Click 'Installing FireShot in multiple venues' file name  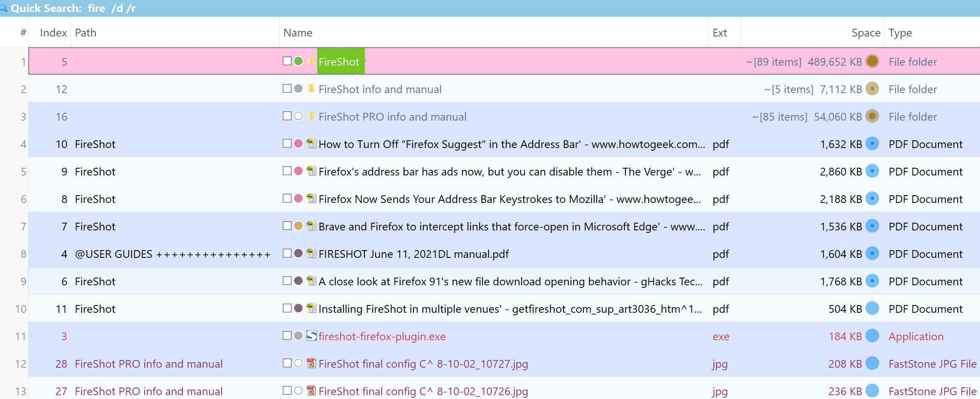510,309
